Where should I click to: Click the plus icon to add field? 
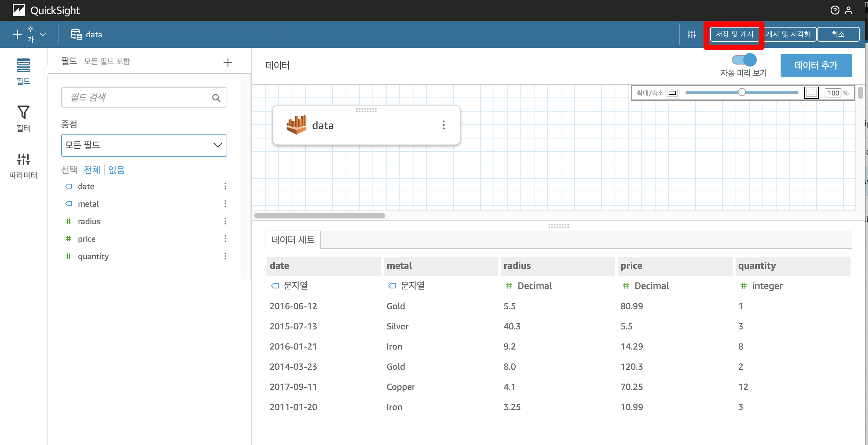pyautogui.click(x=228, y=62)
